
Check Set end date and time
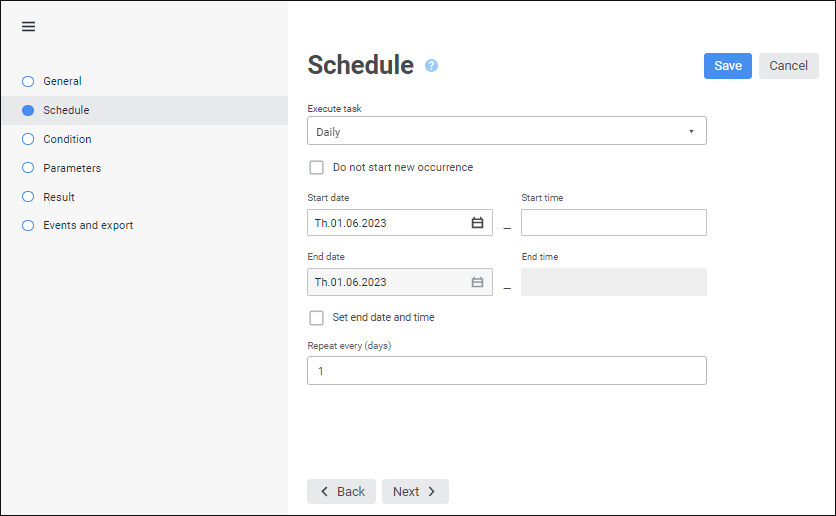(317, 318)
